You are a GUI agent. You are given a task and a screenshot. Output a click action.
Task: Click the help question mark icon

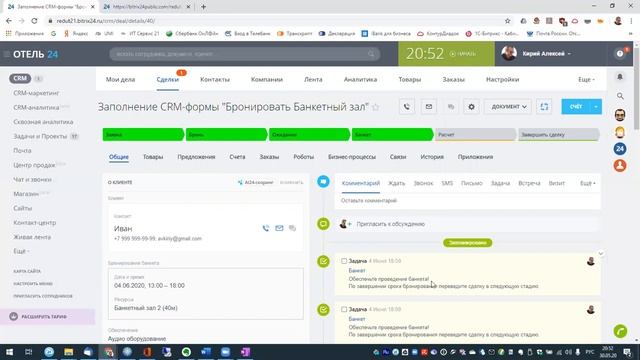[620, 53]
